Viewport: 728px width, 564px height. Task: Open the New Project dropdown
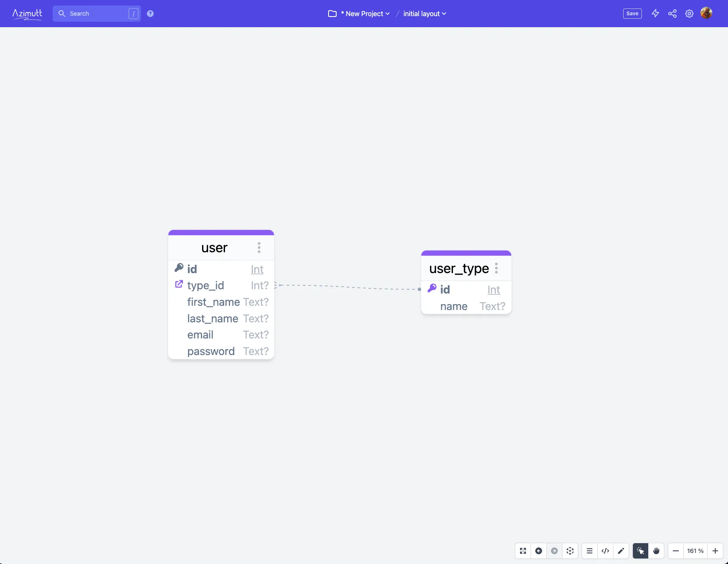coord(365,14)
